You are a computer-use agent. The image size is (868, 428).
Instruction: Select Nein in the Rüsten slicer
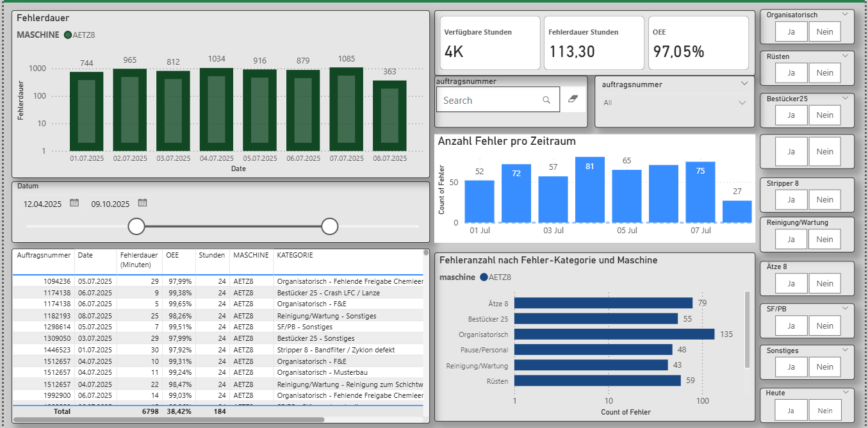point(824,73)
